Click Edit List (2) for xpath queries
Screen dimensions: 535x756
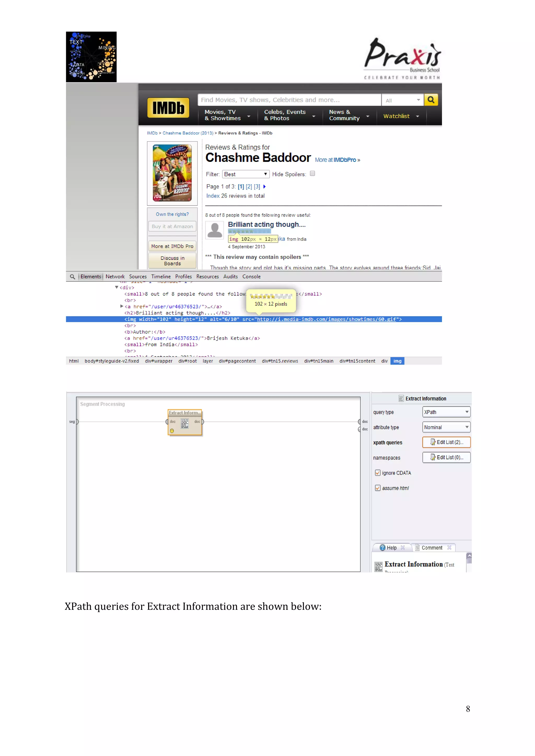coord(446,442)
